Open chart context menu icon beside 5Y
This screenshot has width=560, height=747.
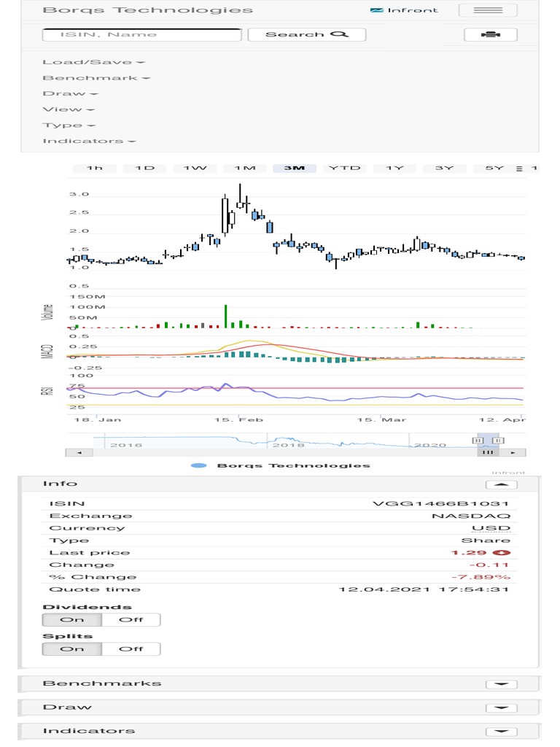point(519,169)
